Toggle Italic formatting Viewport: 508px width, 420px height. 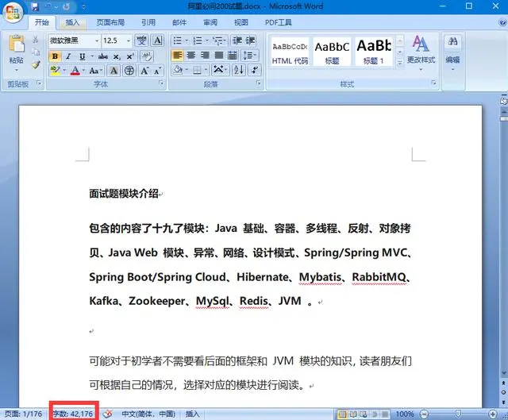68,56
